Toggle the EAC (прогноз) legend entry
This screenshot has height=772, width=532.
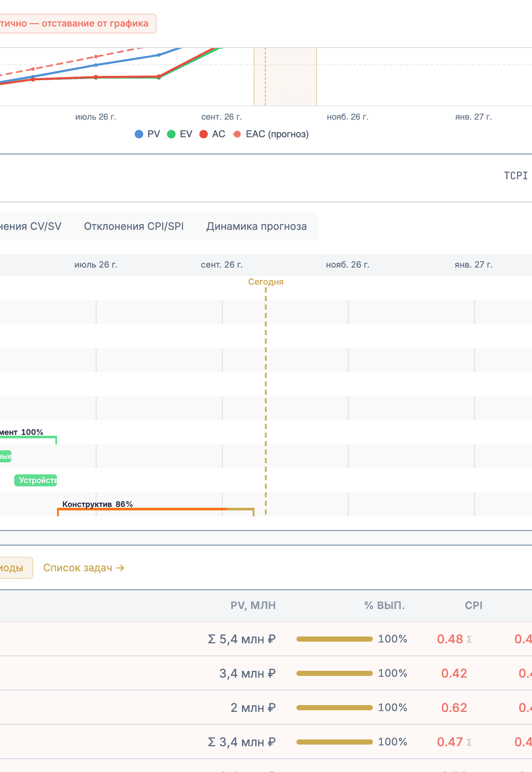coord(271,134)
